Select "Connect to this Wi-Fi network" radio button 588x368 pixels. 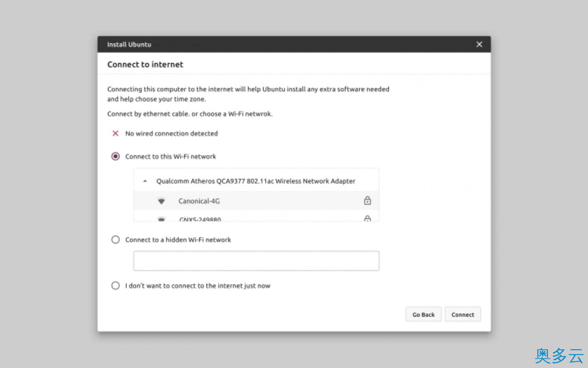click(116, 156)
